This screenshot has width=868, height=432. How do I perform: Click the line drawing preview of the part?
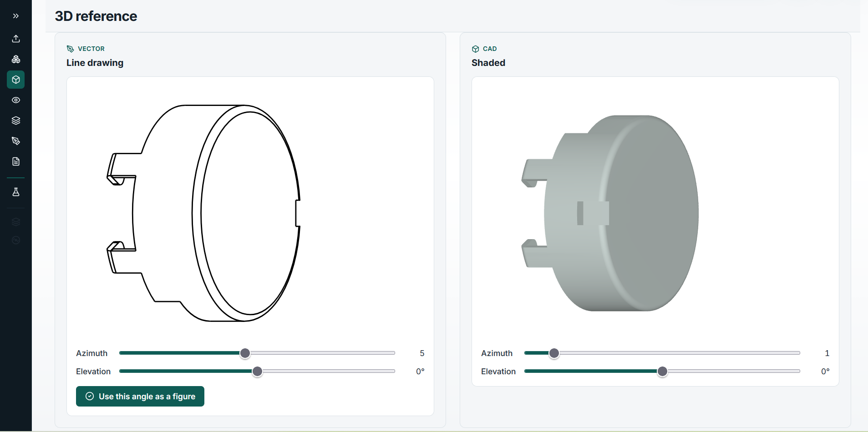tap(203, 213)
